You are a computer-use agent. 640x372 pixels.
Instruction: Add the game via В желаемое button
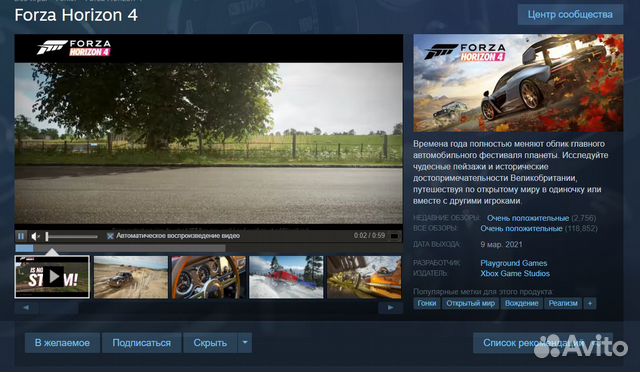(x=62, y=343)
